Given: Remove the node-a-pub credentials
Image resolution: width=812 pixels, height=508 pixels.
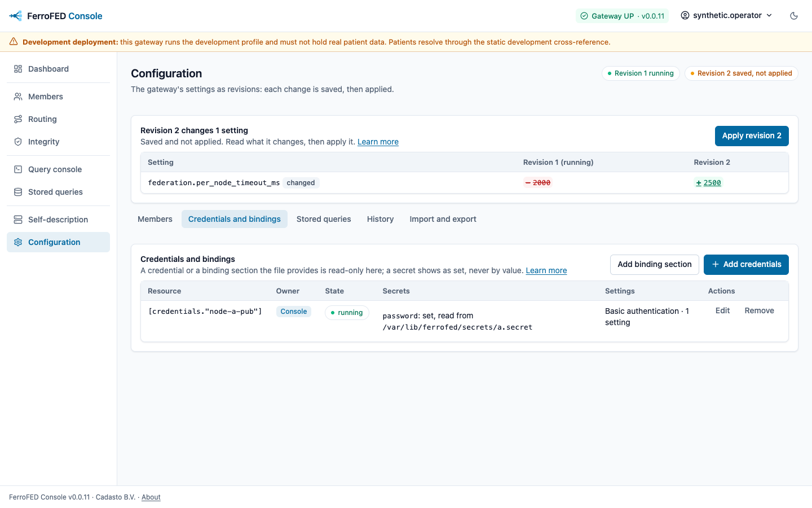Looking at the screenshot, I should pyautogui.click(x=760, y=310).
